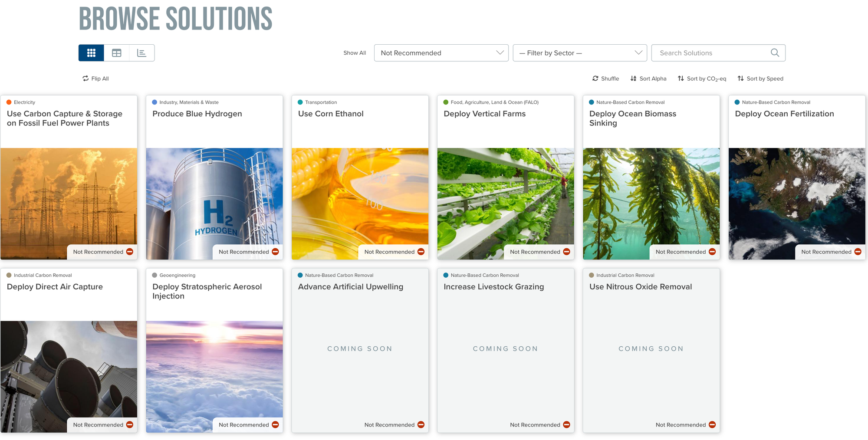Click the orange Electricity sector dot
868x440 pixels.
pyautogui.click(x=9, y=102)
